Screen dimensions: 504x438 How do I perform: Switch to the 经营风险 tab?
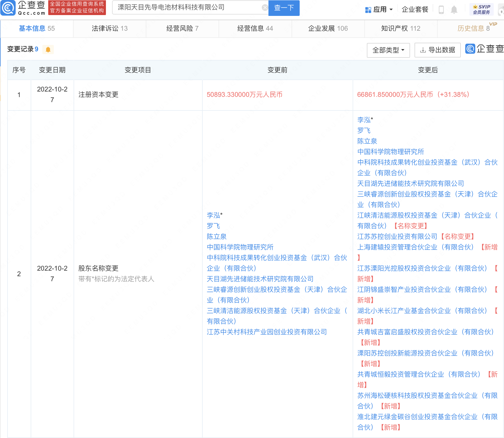coord(182,28)
